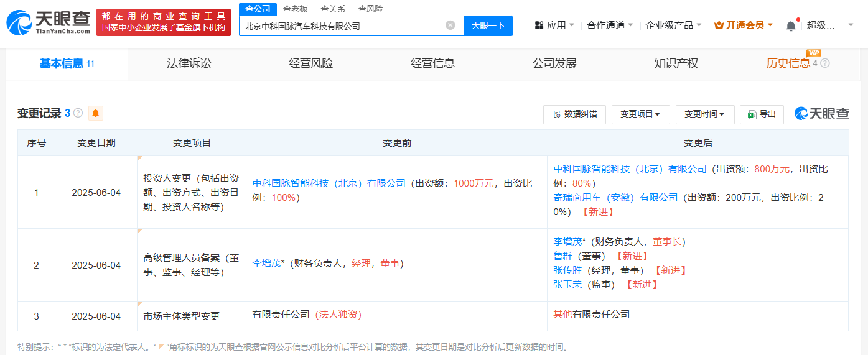Switch to the 法律诉讼 tab
This screenshot has width=868, height=355.
coord(189,63)
